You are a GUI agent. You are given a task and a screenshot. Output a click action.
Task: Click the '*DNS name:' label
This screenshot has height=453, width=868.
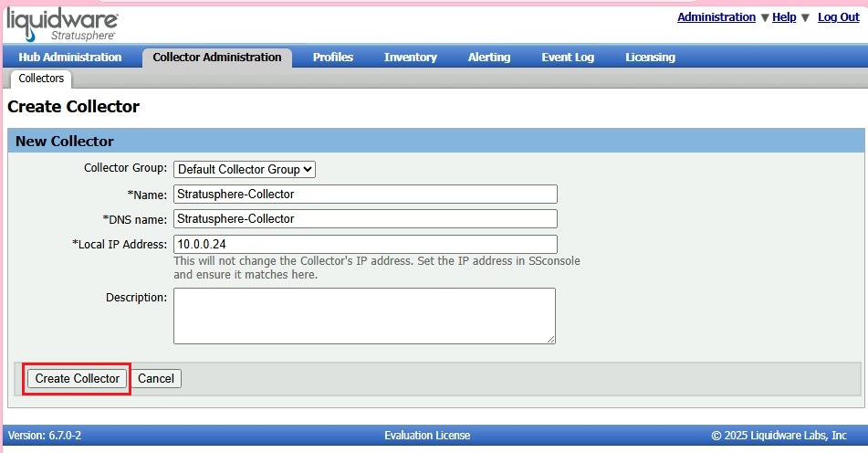click(x=134, y=219)
